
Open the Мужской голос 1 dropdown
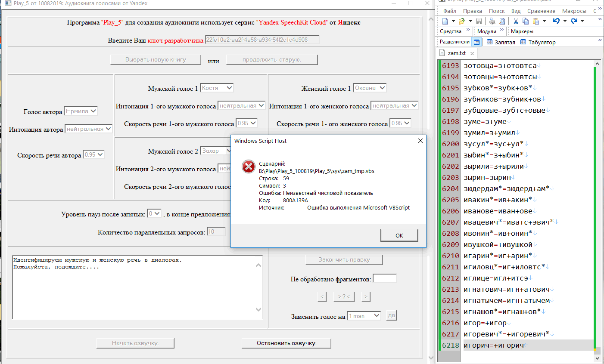217,88
